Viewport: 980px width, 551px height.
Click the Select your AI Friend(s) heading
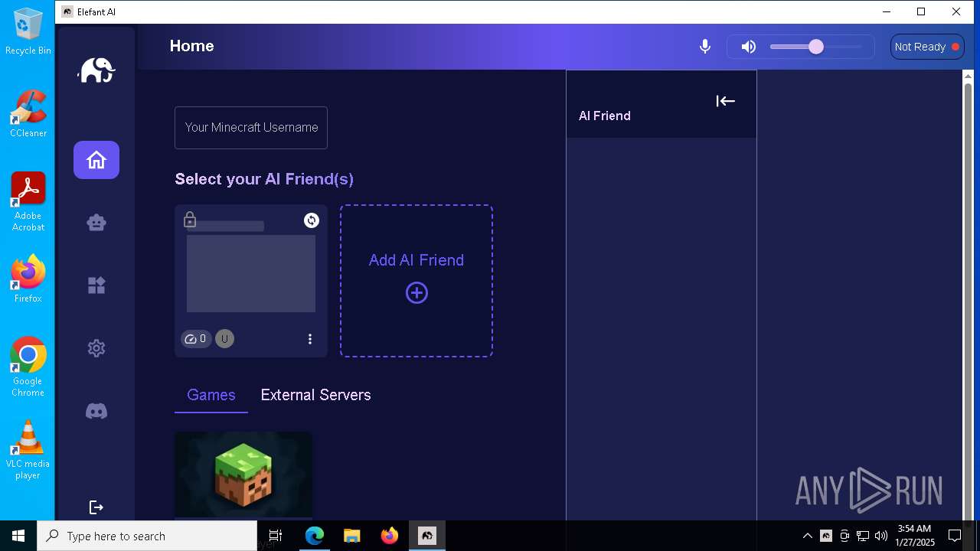coord(264,179)
